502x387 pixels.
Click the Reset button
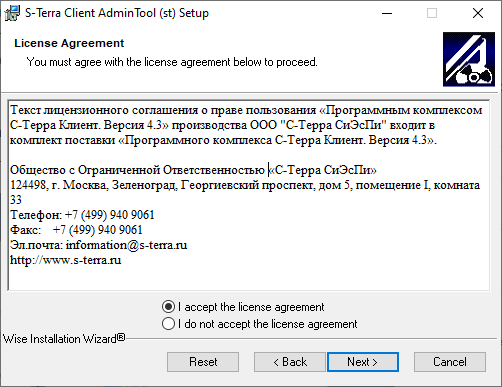pos(203,362)
